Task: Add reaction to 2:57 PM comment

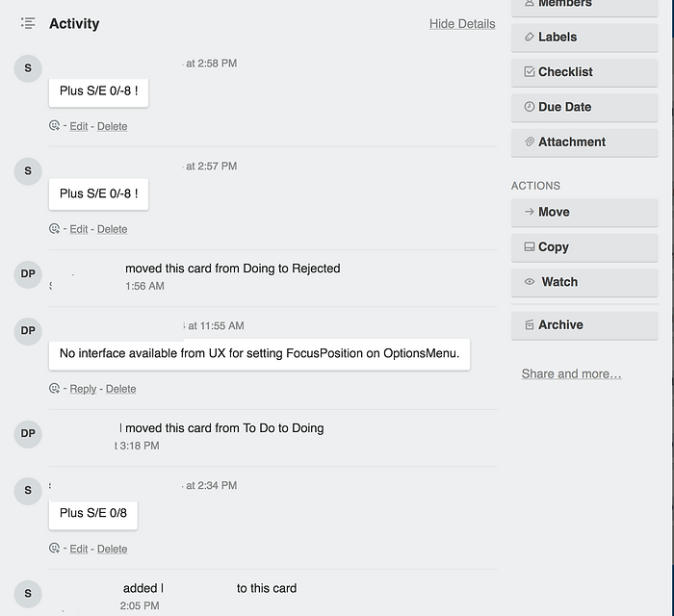Action: (55, 229)
